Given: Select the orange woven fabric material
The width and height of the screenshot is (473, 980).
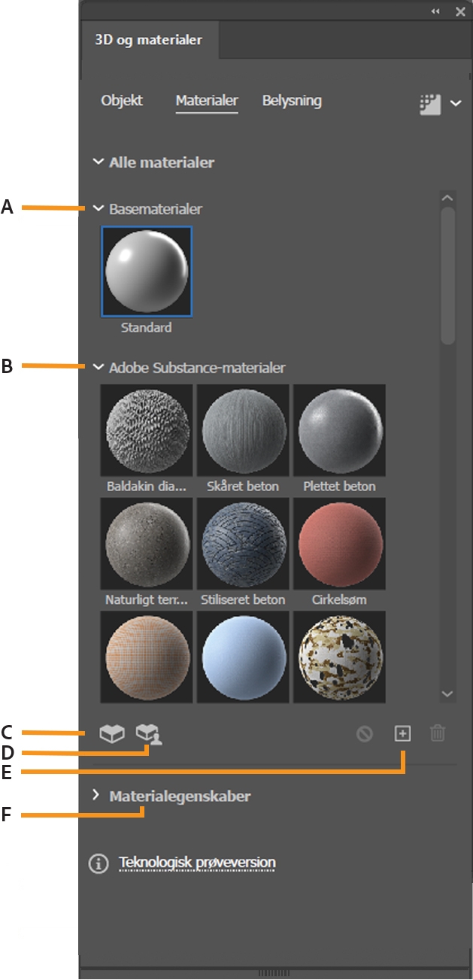Looking at the screenshot, I should pyautogui.click(x=147, y=656).
